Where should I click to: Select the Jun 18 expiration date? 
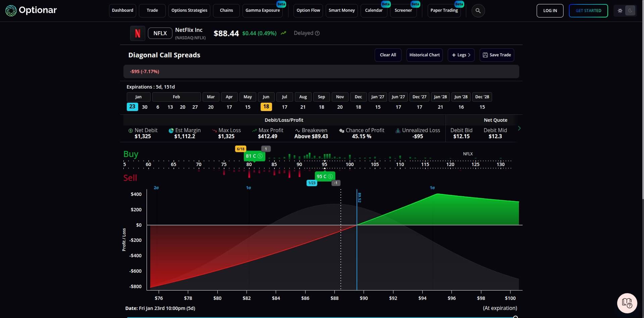coord(266,107)
